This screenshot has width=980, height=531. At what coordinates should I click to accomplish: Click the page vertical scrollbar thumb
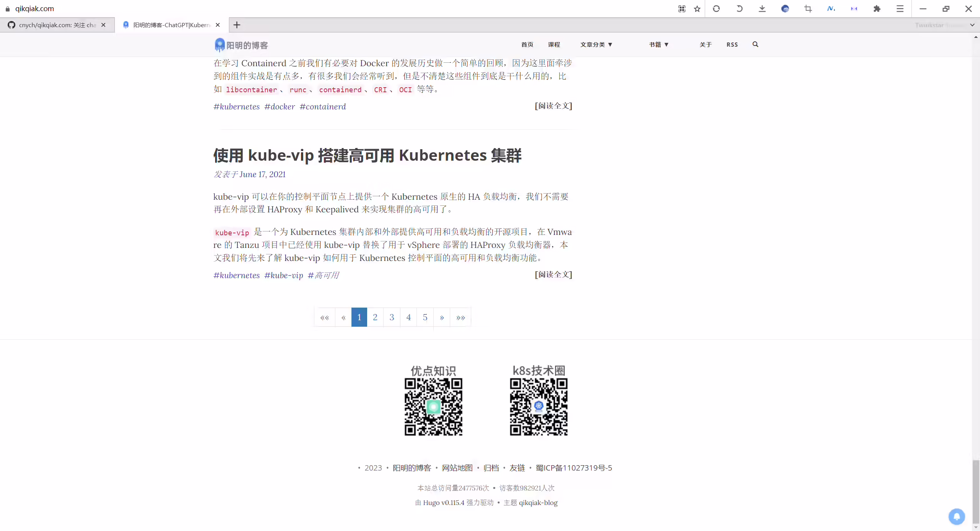(x=976, y=492)
